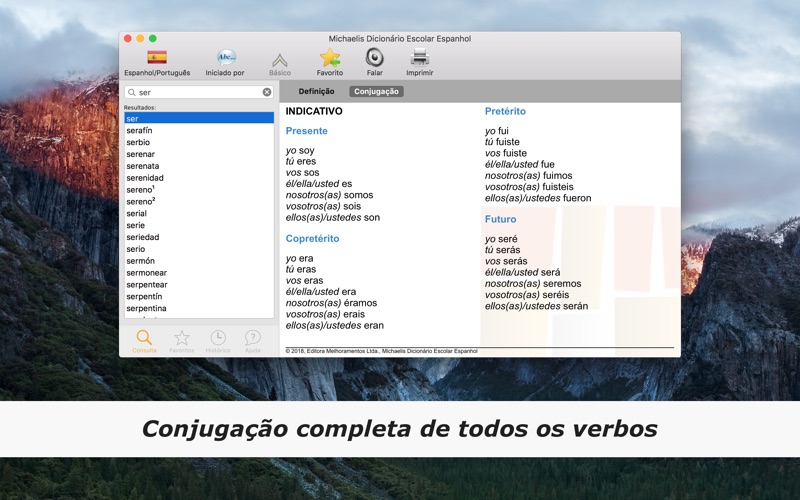Select 'sereno²' in the results list
Screen dimensions: 800x500
pyautogui.click(x=199, y=202)
